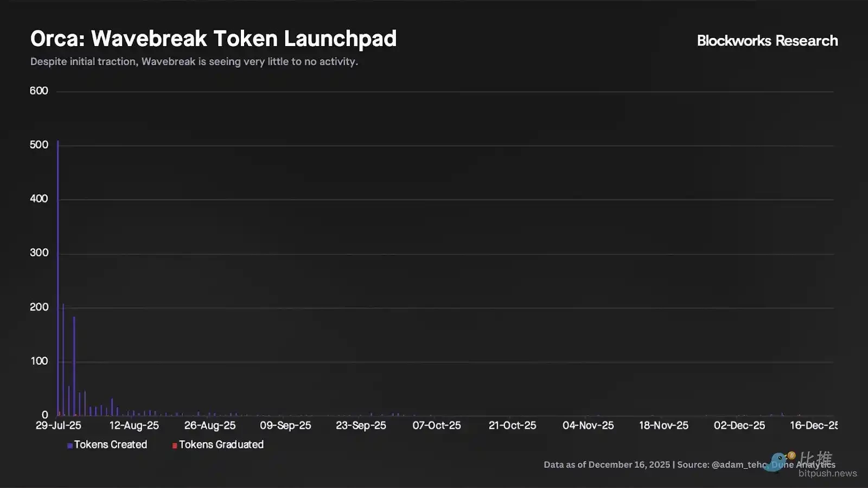
Task: Click the purple Tokens Created legend swatch
Action: pyautogui.click(x=70, y=446)
